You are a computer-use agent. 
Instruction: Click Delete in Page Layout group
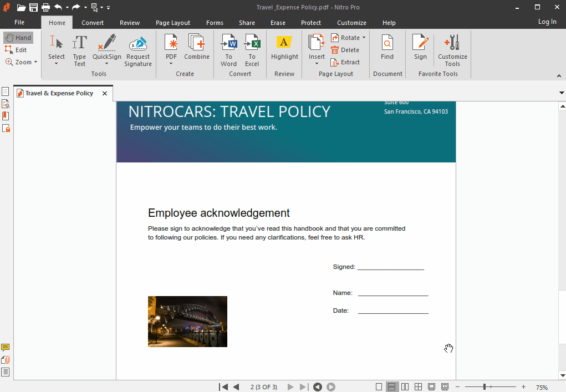[345, 50]
